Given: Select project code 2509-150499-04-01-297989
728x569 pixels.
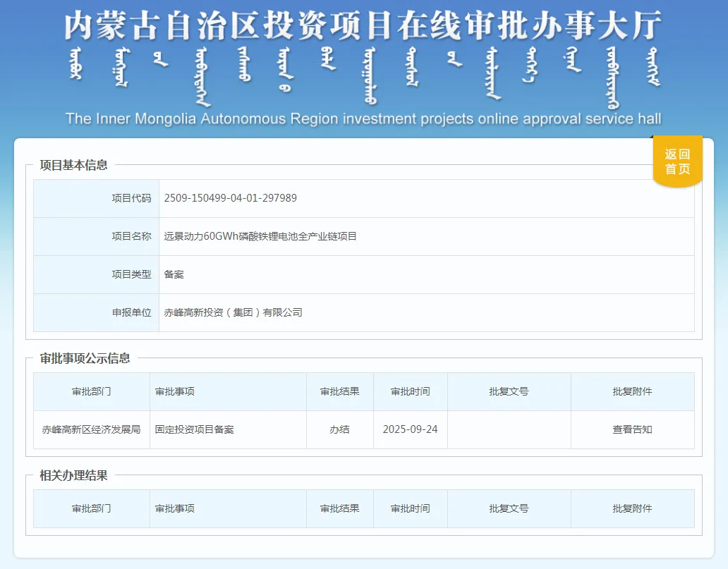Looking at the screenshot, I should (x=230, y=198).
